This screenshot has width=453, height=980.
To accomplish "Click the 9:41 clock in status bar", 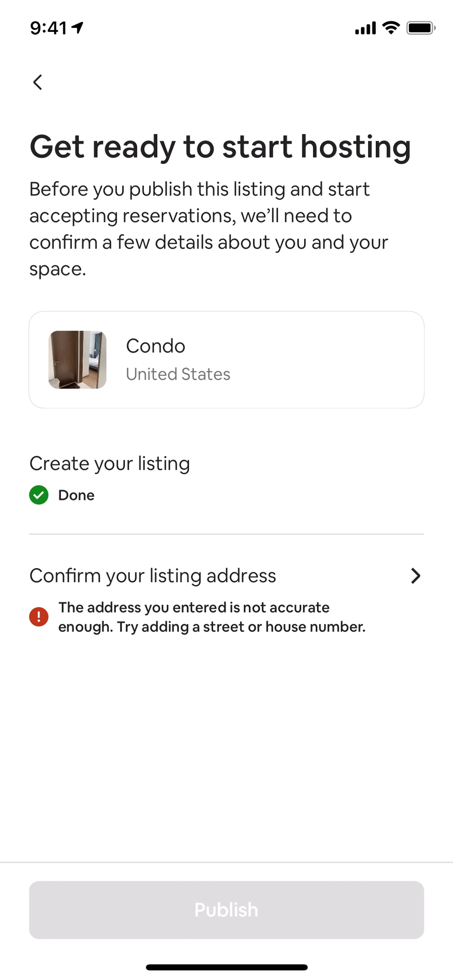I will tap(48, 28).
